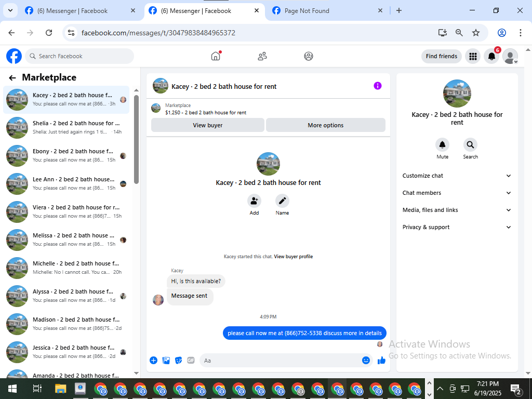This screenshot has width=532, height=399.
Task: Switch to the first Messenger | Facebook tab
Action: pyautogui.click(x=81, y=11)
